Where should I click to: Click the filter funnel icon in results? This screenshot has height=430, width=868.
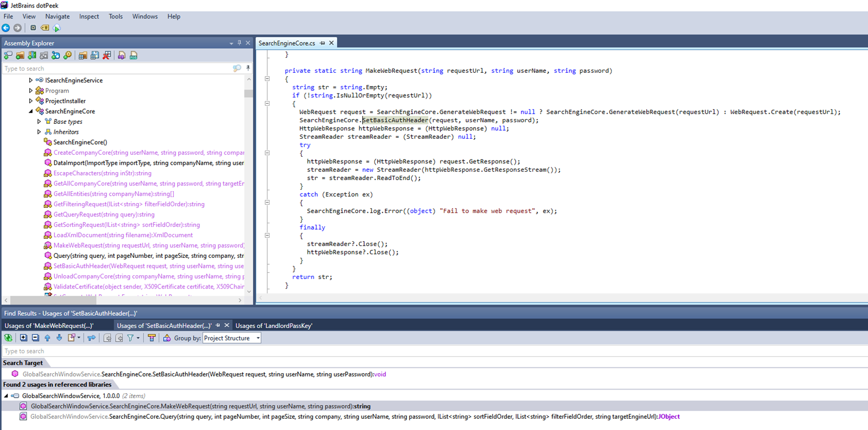coord(130,338)
